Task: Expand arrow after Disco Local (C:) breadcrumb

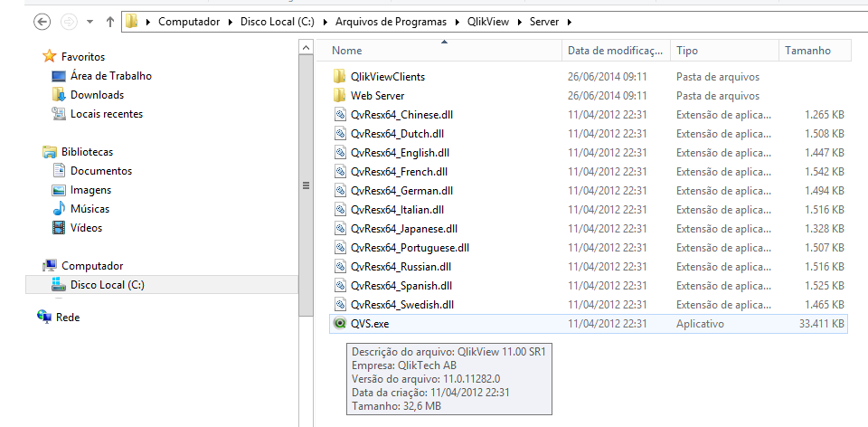Action: 325,22
